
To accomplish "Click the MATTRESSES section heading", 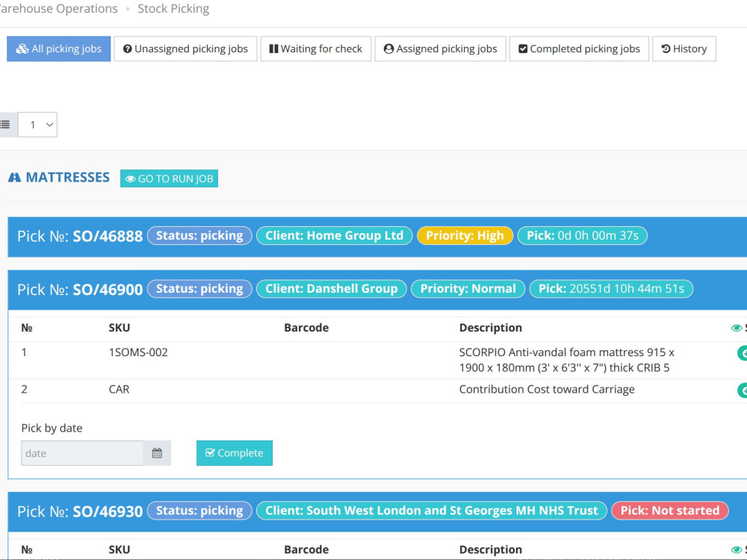I will [68, 178].
